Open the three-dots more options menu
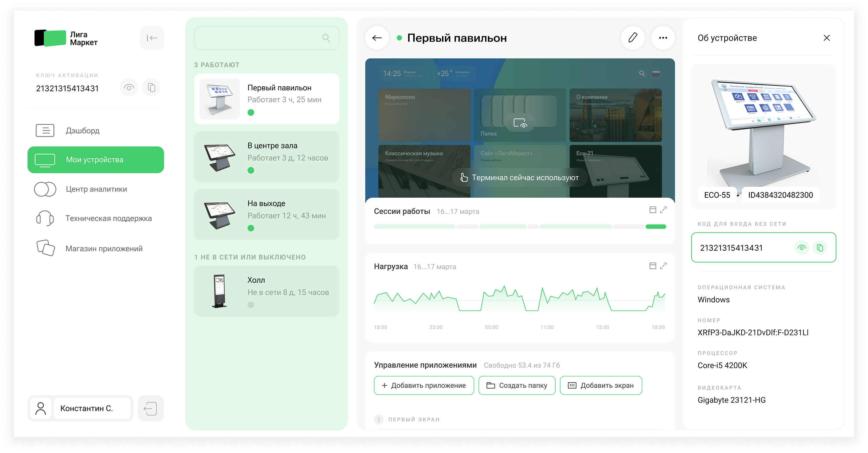Image resolution: width=868 pixels, height=453 pixels. click(663, 38)
